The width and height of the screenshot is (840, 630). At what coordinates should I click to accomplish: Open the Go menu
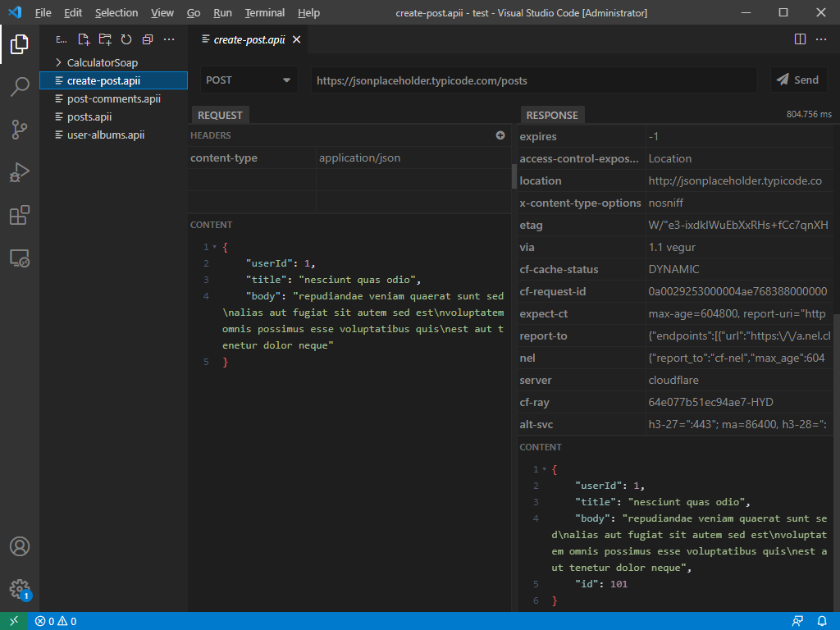click(x=194, y=13)
